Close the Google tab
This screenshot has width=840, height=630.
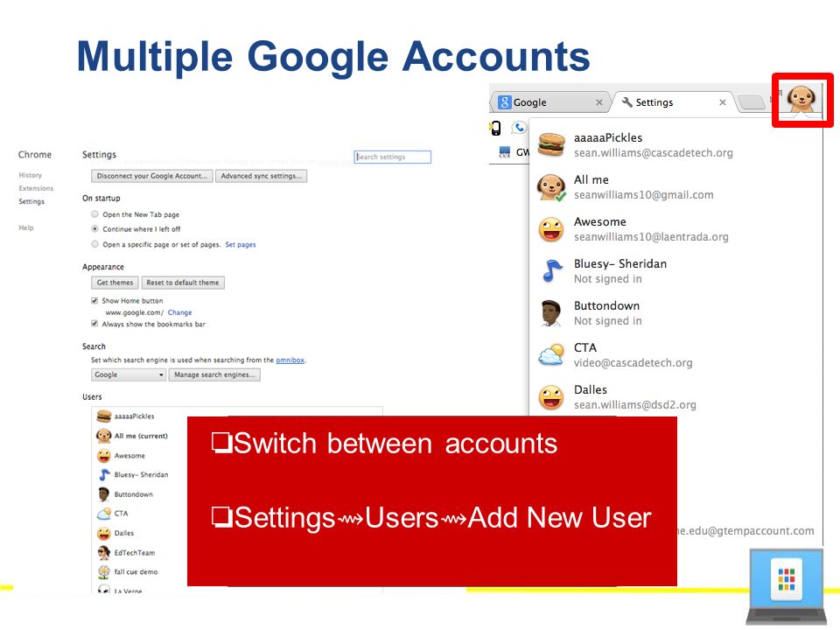pyautogui.click(x=598, y=102)
